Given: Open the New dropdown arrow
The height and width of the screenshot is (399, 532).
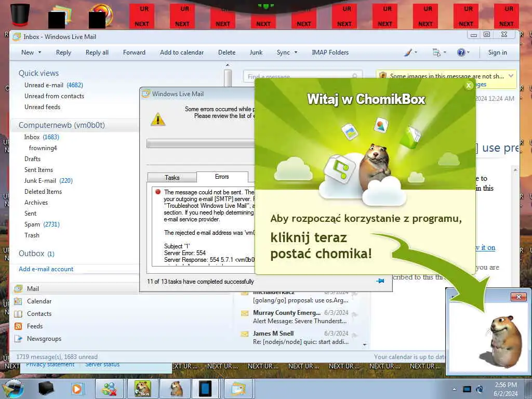Looking at the screenshot, I should pyautogui.click(x=39, y=52).
